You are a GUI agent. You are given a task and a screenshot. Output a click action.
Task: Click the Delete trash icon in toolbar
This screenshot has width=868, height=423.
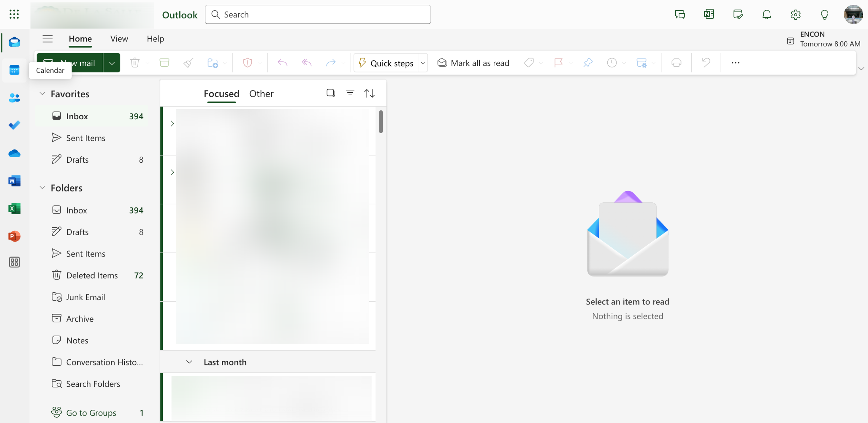[x=135, y=63]
